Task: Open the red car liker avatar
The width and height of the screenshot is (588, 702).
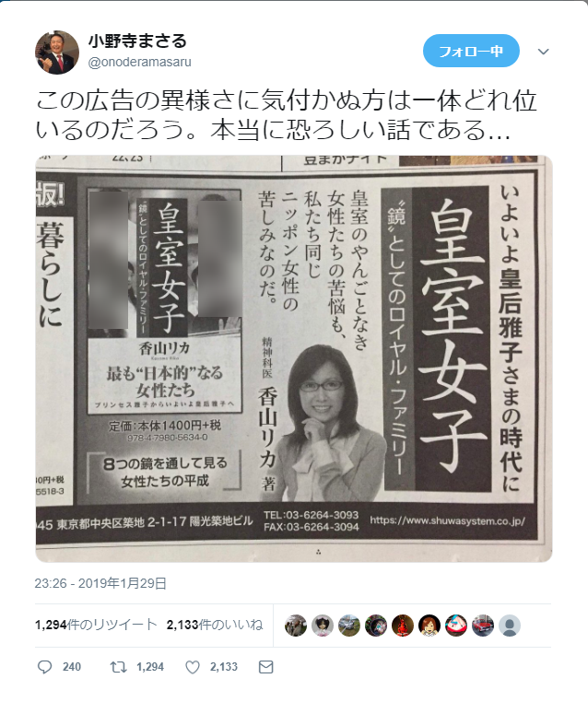Action: coord(483,626)
